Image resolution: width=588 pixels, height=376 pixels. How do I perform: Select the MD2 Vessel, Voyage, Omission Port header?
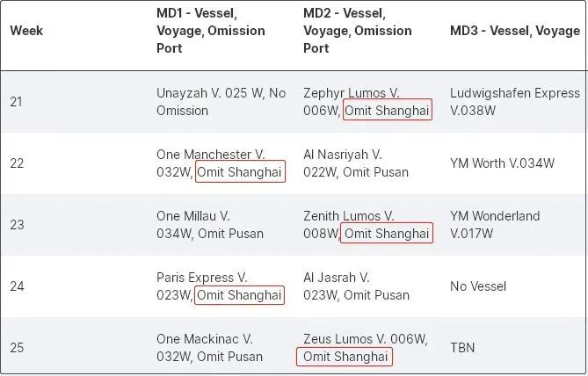pos(358,31)
